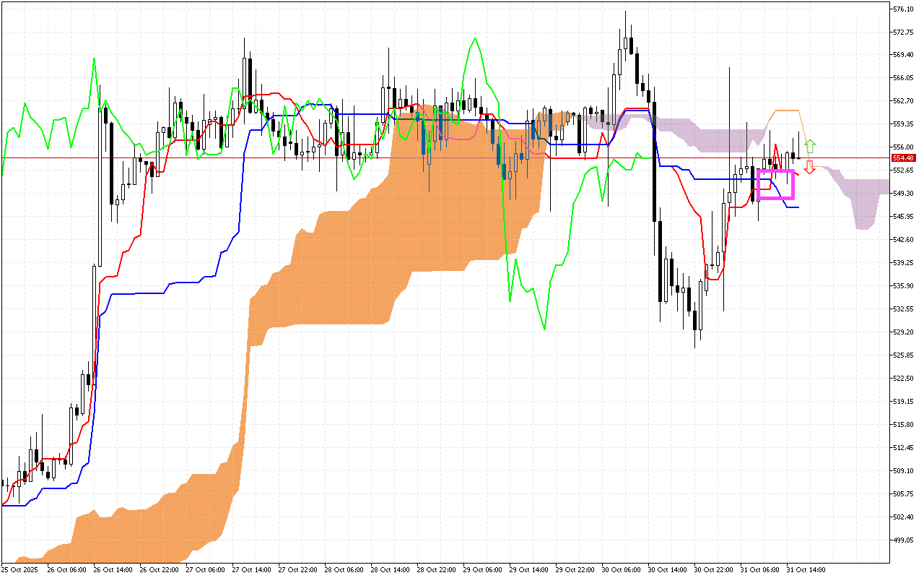Click the 562.70 price axis label
Viewport: 924px width, 578px height.
pos(903,100)
